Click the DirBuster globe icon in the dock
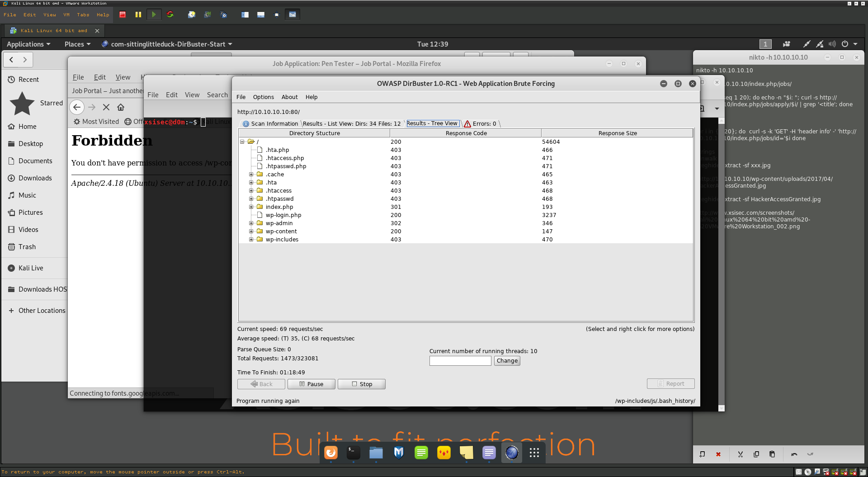 click(x=512, y=452)
